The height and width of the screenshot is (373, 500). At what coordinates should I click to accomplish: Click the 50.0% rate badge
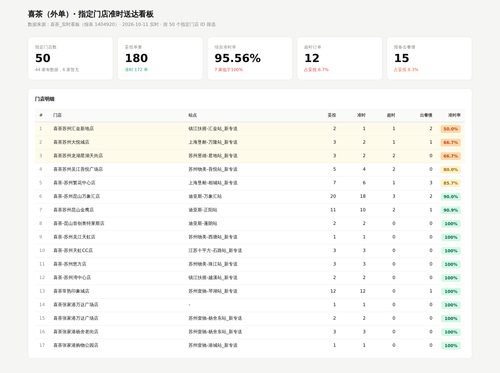point(451,129)
